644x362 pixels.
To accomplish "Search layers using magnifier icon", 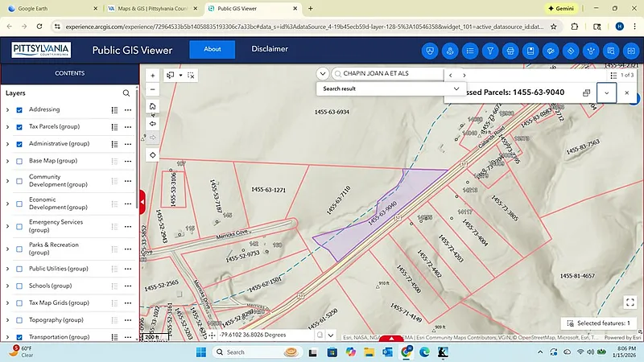I will click(x=126, y=93).
